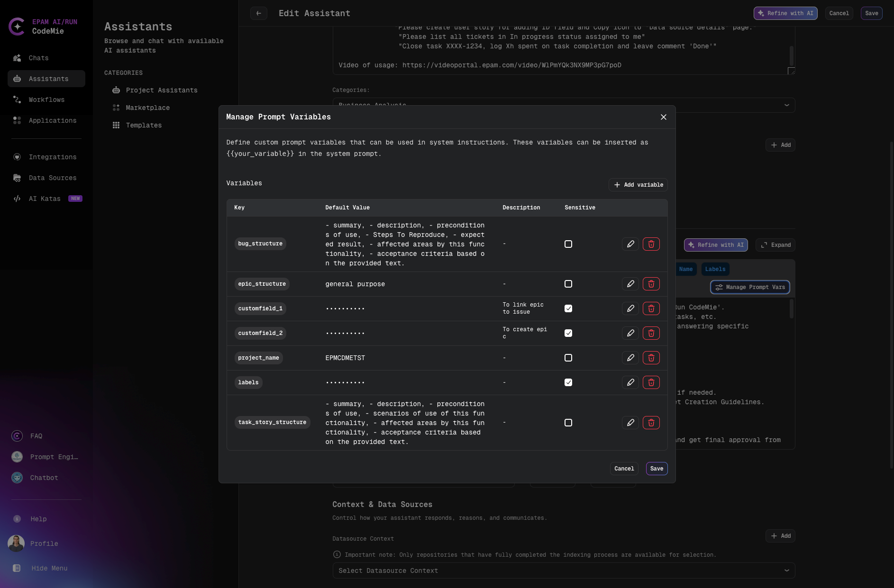Click Refine with AI in the top bar
The width and height of the screenshot is (894, 588).
(785, 13)
